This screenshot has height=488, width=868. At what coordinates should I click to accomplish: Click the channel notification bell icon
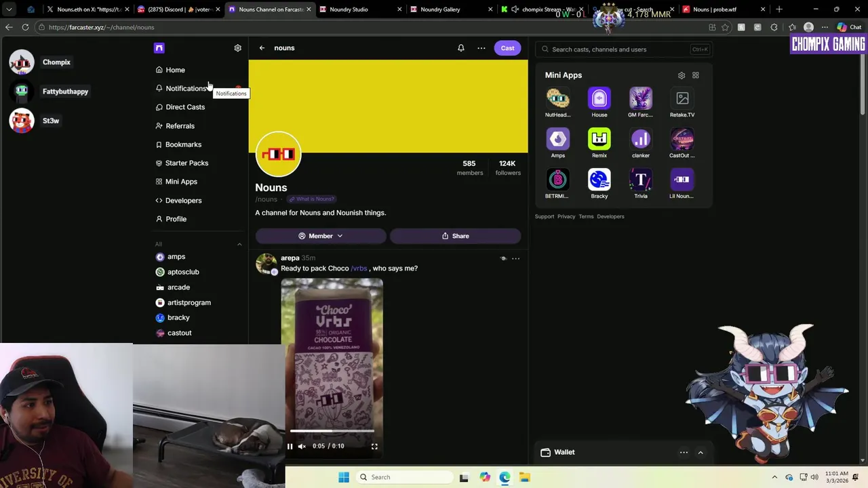(x=461, y=48)
